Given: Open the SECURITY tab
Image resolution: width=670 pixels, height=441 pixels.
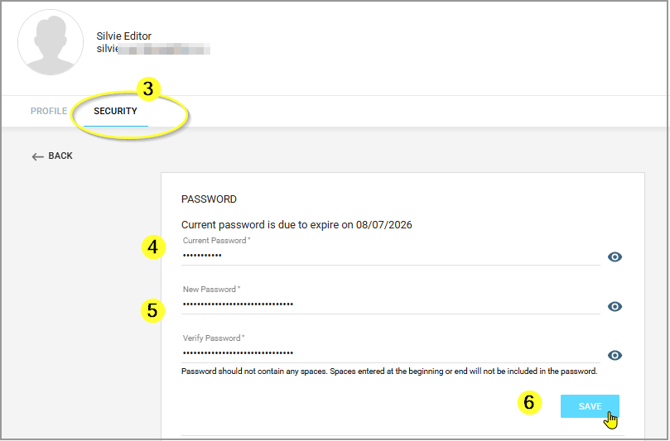Looking at the screenshot, I should 115,111.
